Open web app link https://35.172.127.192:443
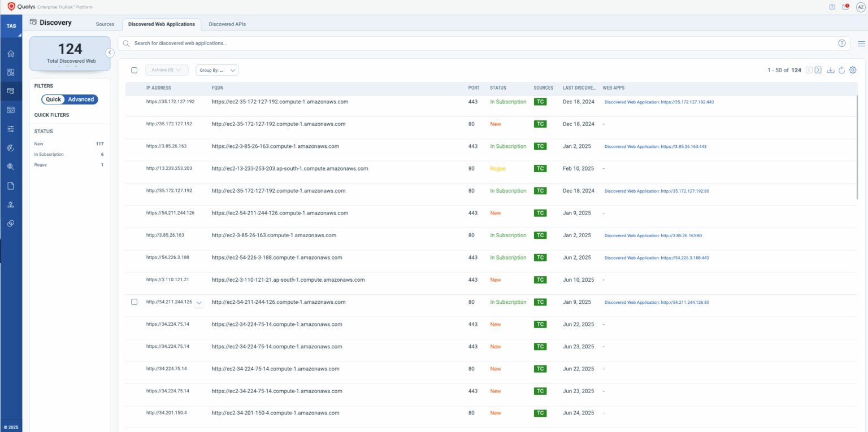The image size is (868, 432). [x=659, y=102]
